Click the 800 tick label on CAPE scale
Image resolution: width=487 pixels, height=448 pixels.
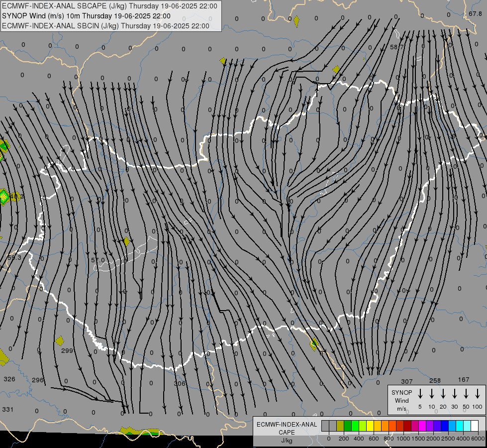[x=389, y=439]
